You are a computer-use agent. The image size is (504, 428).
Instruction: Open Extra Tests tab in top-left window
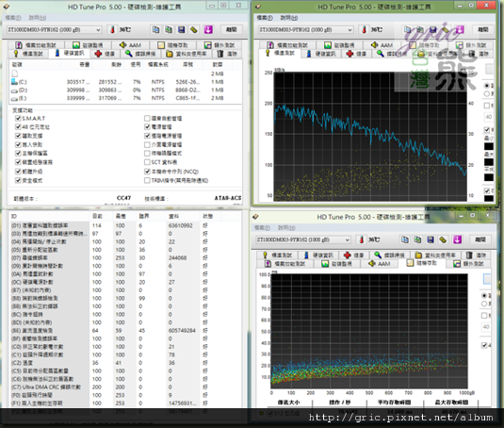pos(219,45)
